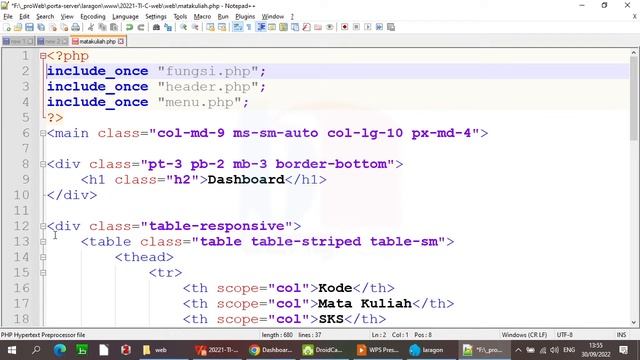Image resolution: width=640 pixels, height=360 pixels.
Task: Click the word Dashboard on line 9
Action: (x=246, y=180)
